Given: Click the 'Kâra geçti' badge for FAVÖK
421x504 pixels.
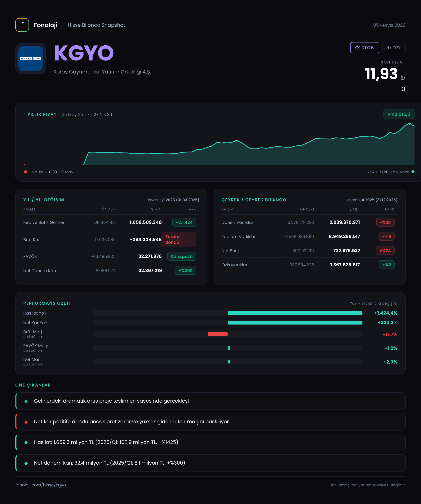Looking at the screenshot, I should pos(182,256).
